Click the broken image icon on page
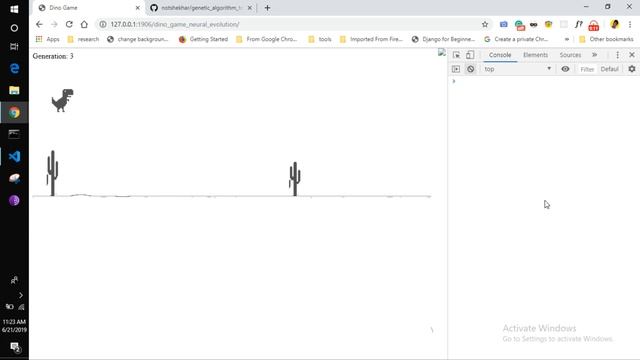The image size is (640, 360). 442,52
